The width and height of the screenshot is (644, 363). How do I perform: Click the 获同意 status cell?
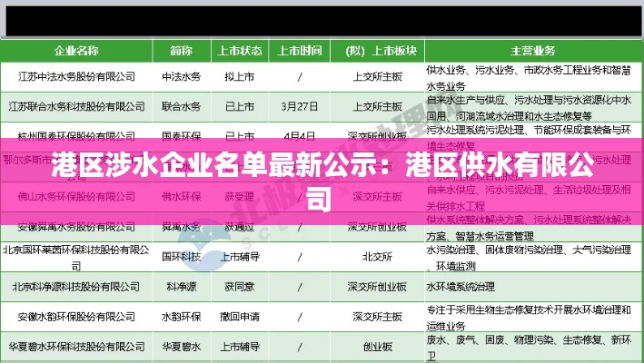[240, 287]
